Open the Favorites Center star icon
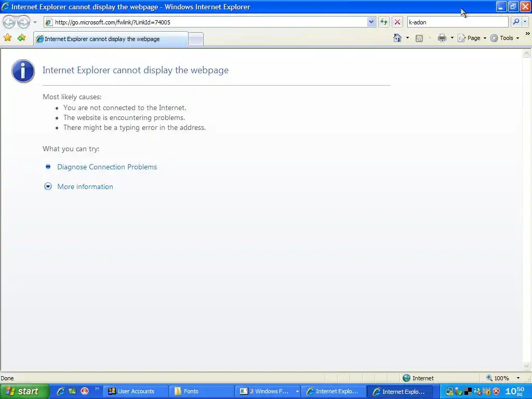Viewport: 532px width, 399px height. (x=7, y=37)
